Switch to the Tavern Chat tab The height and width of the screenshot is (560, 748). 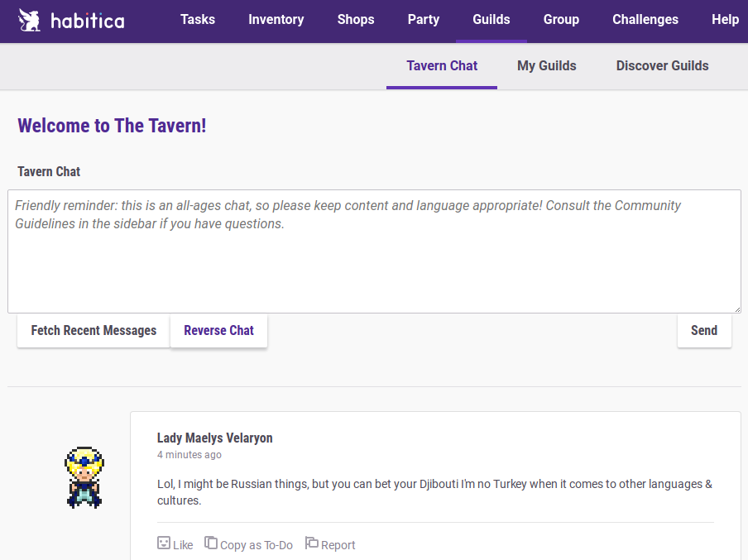coord(442,66)
